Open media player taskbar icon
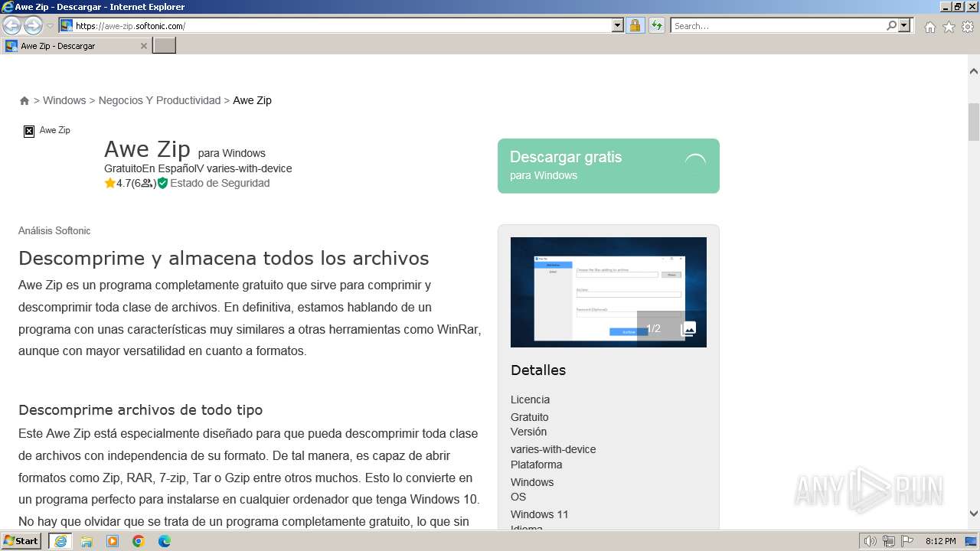 pyautogui.click(x=113, y=541)
